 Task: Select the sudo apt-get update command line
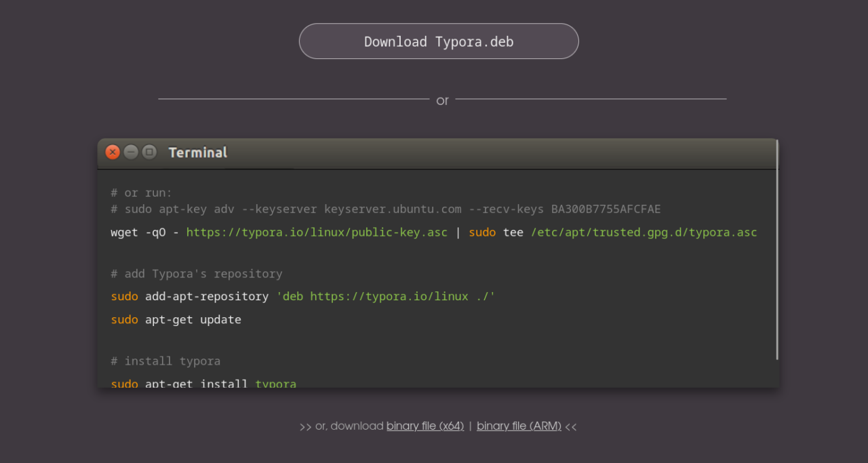[176, 319]
